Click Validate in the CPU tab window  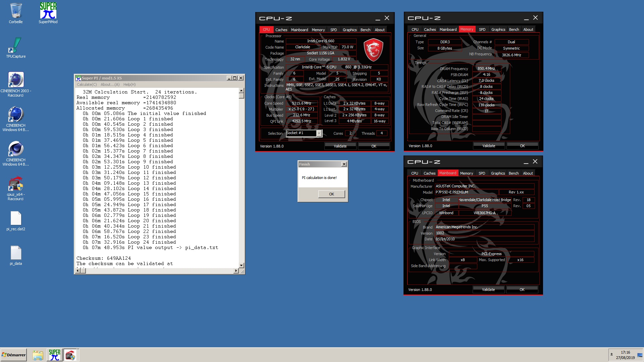tap(340, 146)
